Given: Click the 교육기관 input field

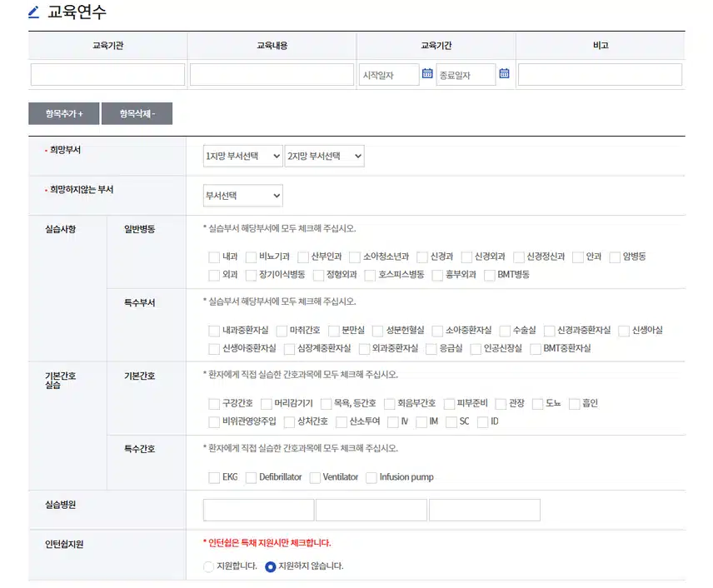Looking at the screenshot, I should pyautogui.click(x=107, y=75).
